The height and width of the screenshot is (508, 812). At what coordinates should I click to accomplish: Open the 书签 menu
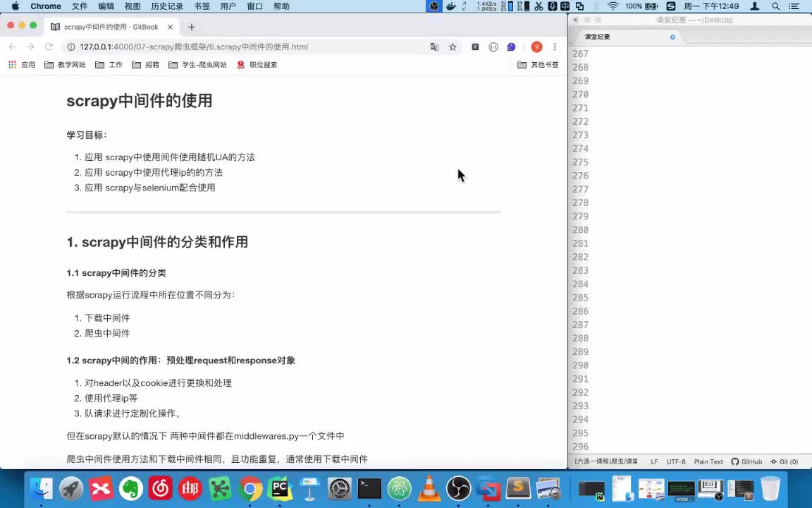pyautogui.click(x=202, y=6)
